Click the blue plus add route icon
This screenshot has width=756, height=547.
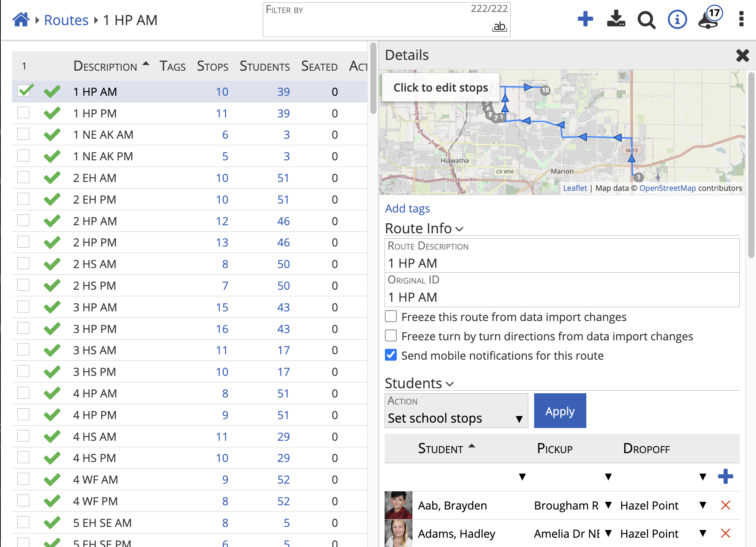point(585,19)
